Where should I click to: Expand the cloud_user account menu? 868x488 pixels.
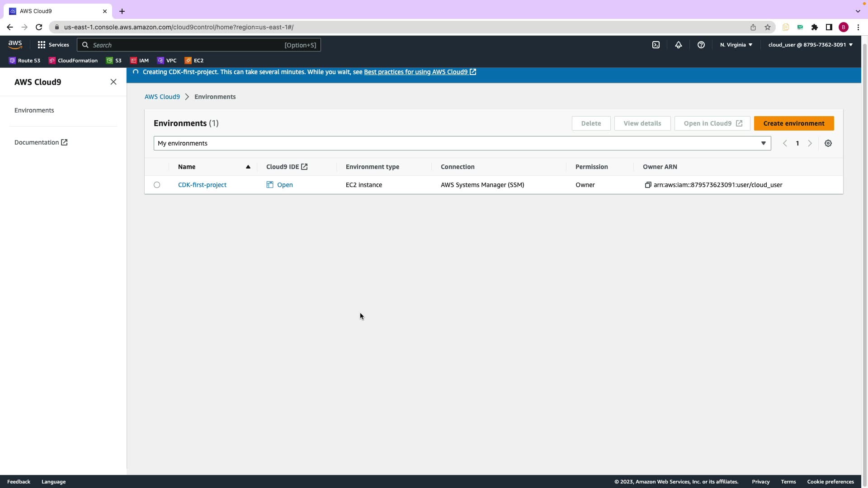[x=810, y=45]
